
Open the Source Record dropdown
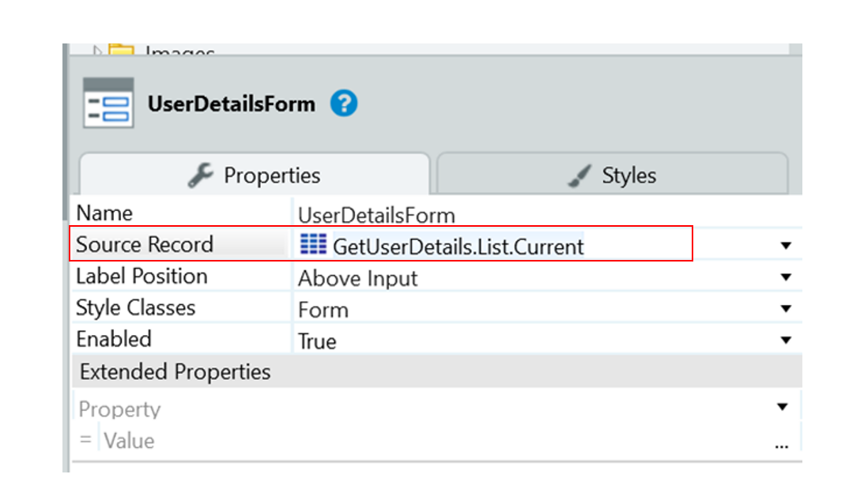coord(786,245)
